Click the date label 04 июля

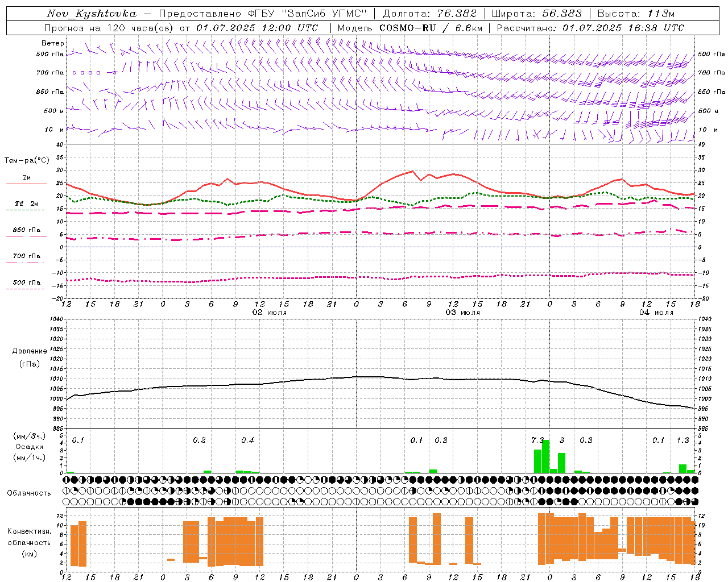(x=656, y=313)
